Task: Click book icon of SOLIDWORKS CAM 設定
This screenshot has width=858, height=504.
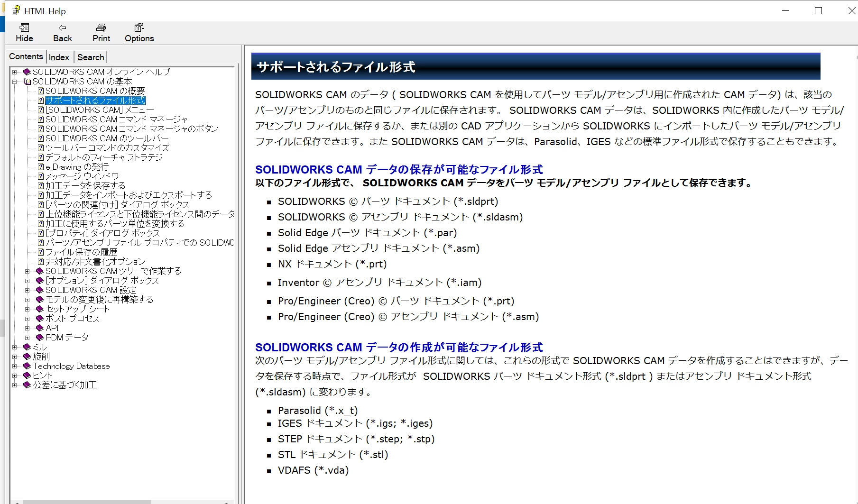Action: (x=40, y=290)
